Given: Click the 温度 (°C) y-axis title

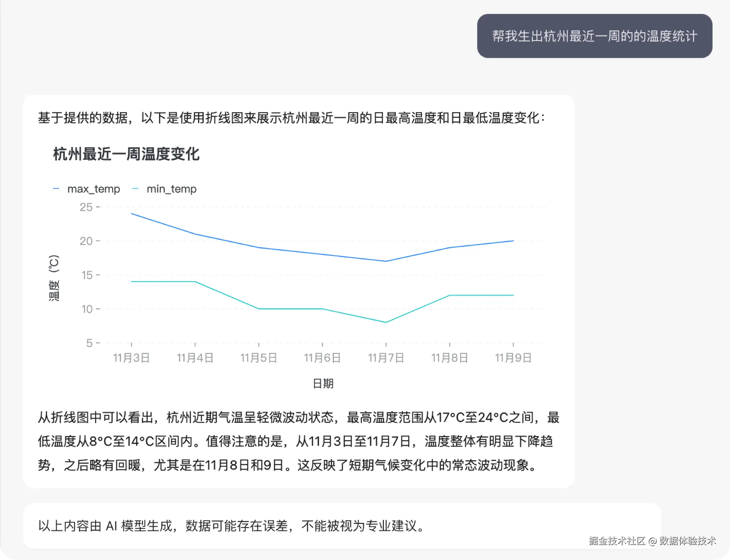Looking at the screenshot, I should (54, 278).
